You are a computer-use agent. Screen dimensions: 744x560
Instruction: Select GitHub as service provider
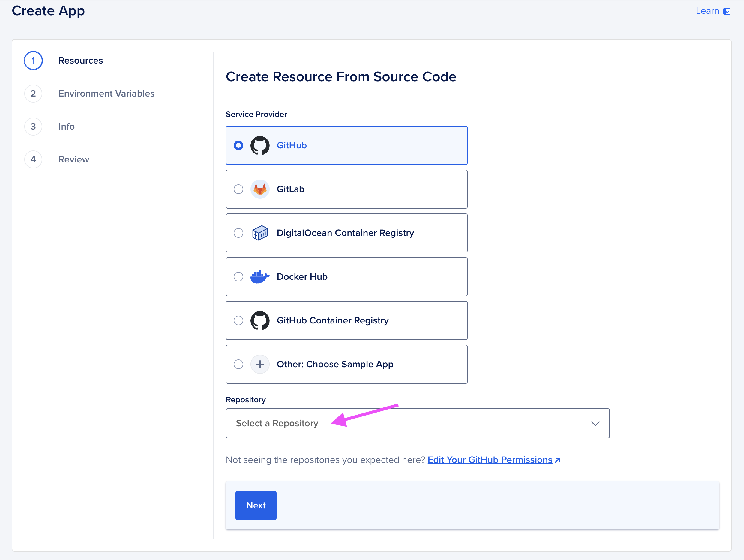[238, 145]
